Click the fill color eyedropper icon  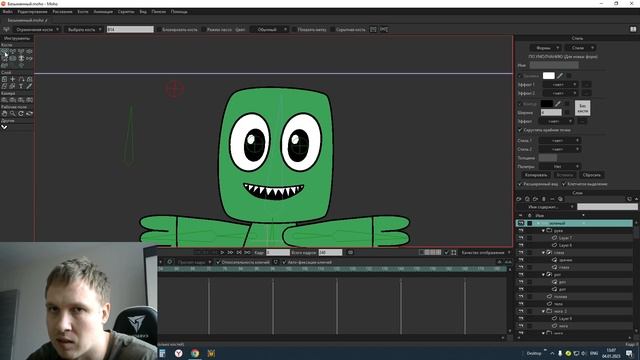click(560, 76)
